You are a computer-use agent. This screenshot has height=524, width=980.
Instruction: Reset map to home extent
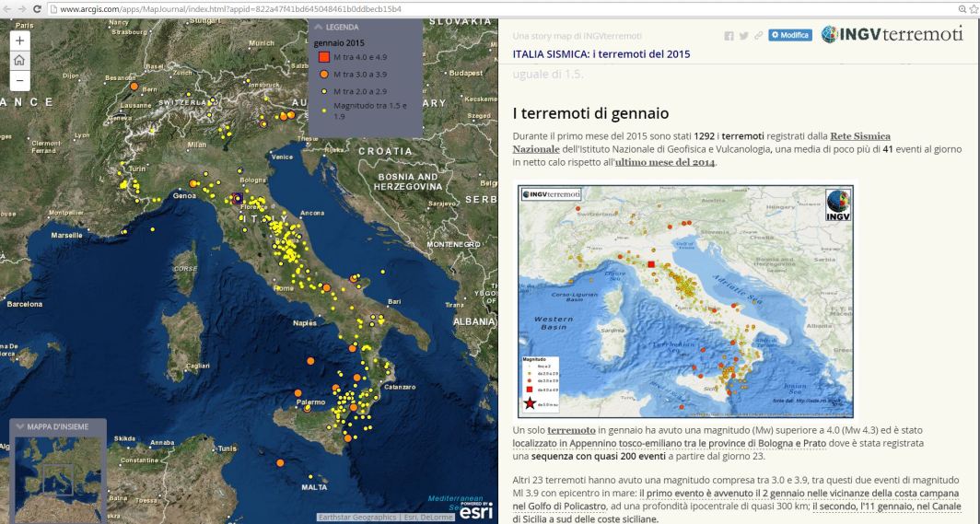[20, 61]
